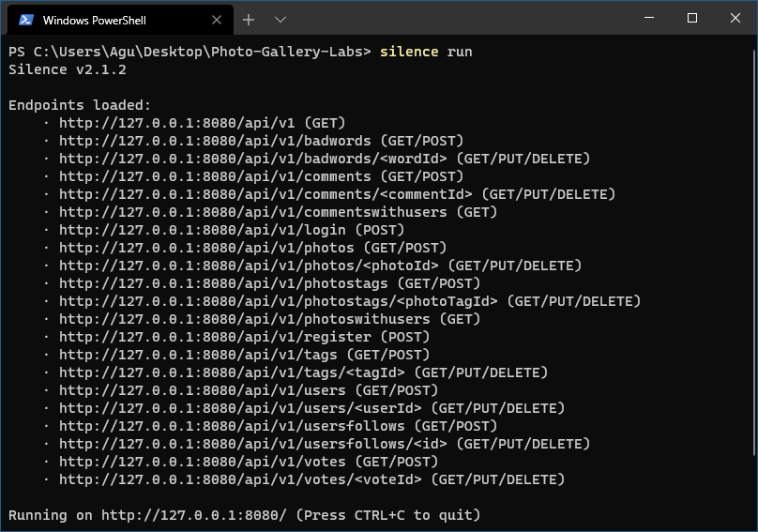758x532 pixels.
Task: Open the new tab profile dropdown
Action: pyautogui.click(x=280, y=20)
